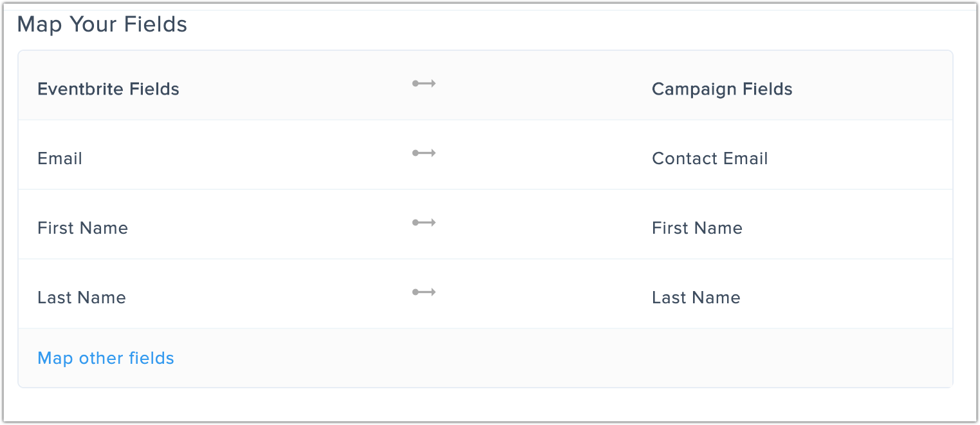
Task: Select First Name under Campaign Fields column
Action: coord(697,228)
